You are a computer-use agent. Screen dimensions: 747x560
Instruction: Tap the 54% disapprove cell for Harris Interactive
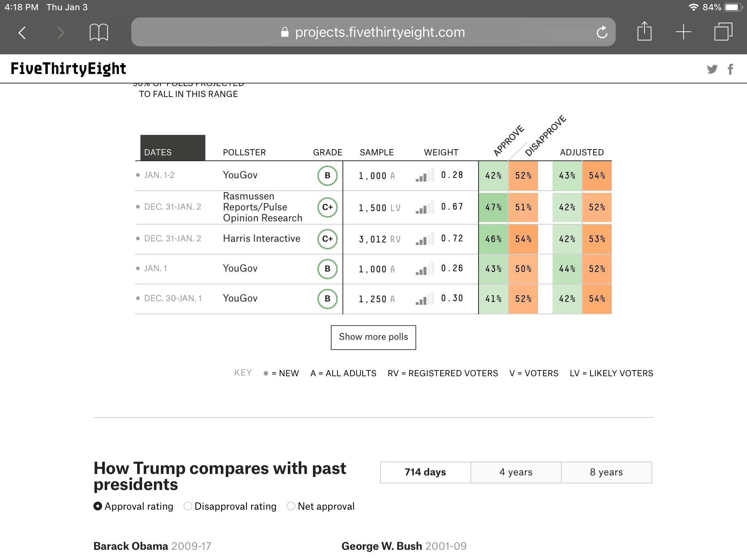click(x=523, y=239)
